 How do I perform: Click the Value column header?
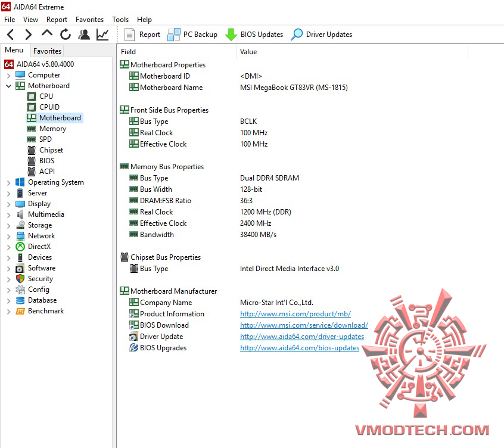352,52
